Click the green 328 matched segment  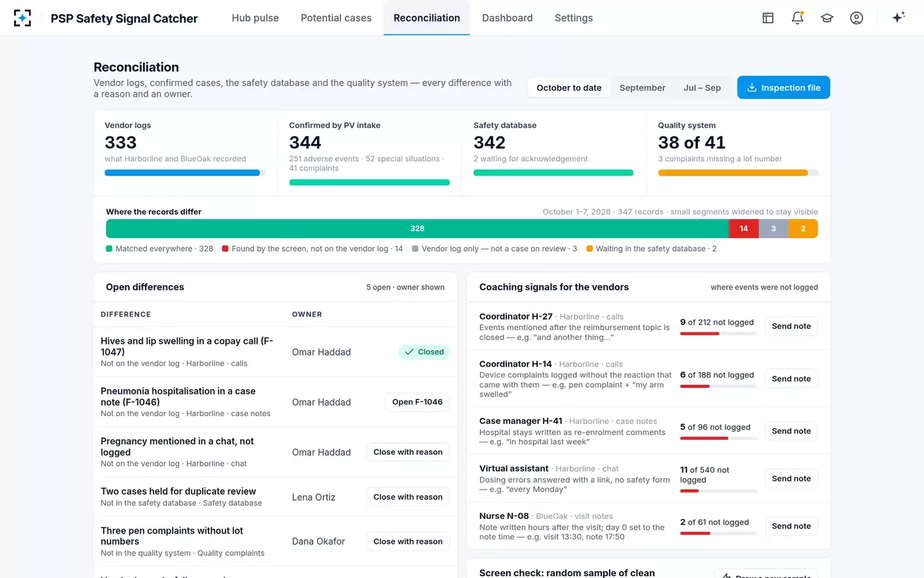tap(417, 229)
